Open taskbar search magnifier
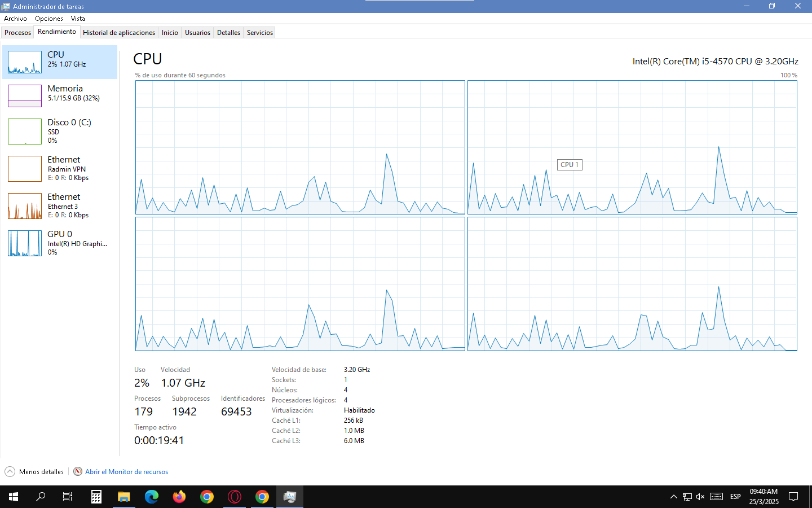The height and width of the screenshot is (508, 812). [x=41, y=497]
